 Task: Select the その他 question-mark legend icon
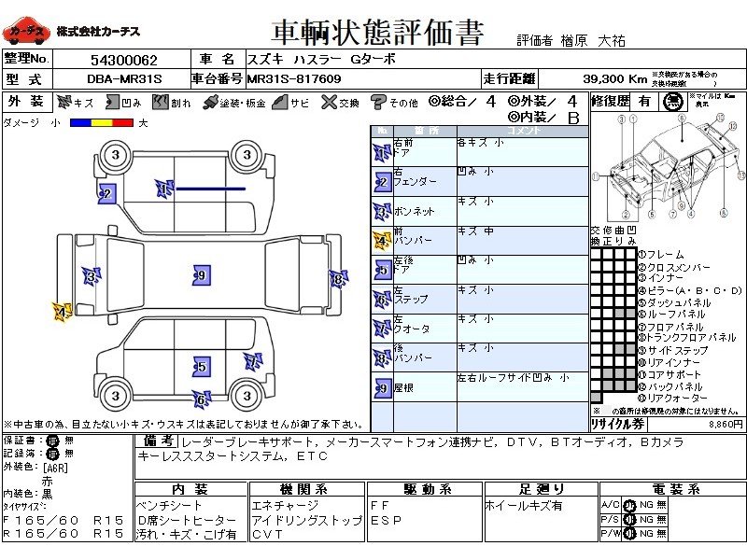pyautogui.click(x=378, y=103)
